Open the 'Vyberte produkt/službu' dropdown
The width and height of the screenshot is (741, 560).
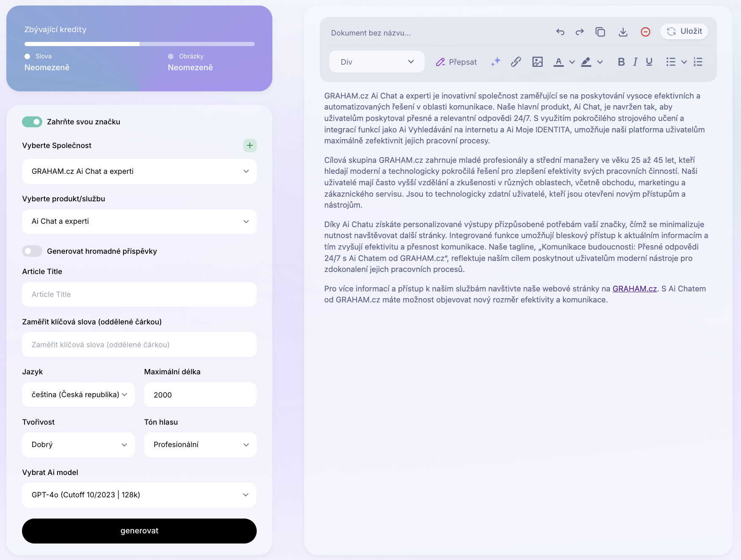pyautogui.click(x=139, y=222)
